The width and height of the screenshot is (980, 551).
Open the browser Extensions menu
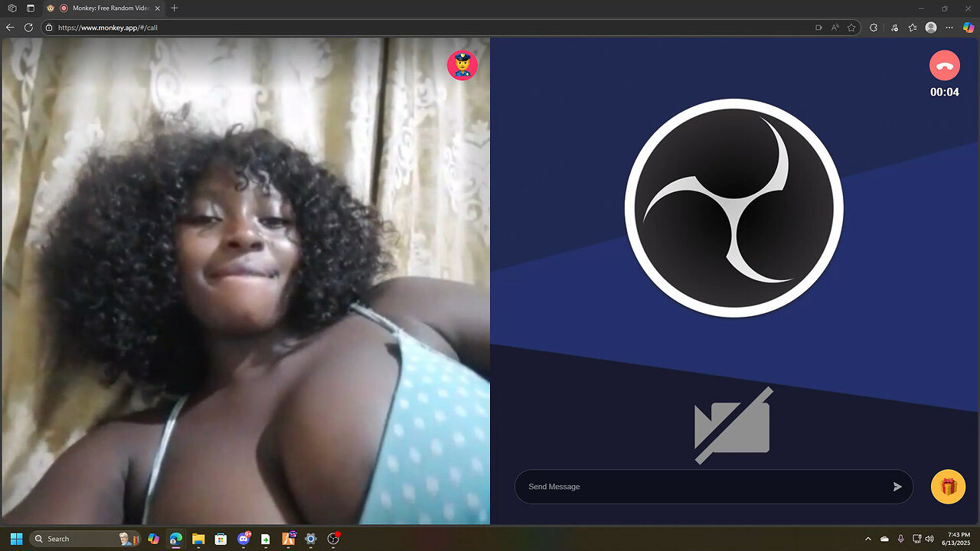(x=874, y=28)
